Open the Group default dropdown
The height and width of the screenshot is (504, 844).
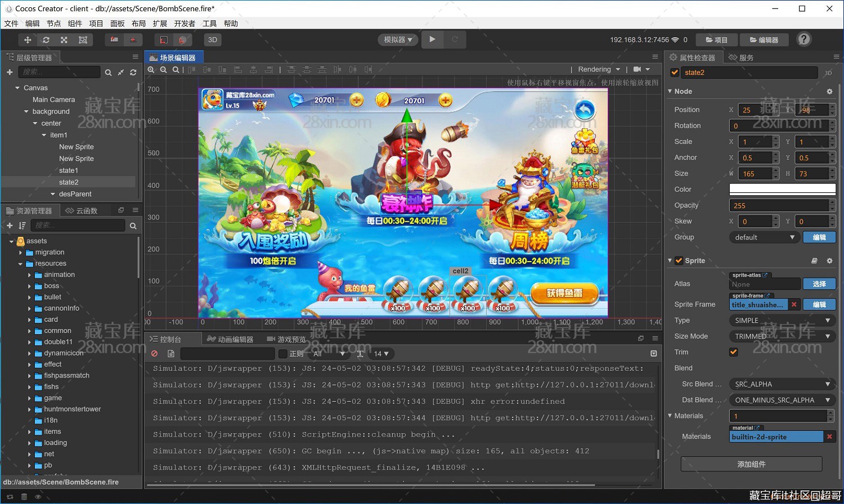point(764,237)
